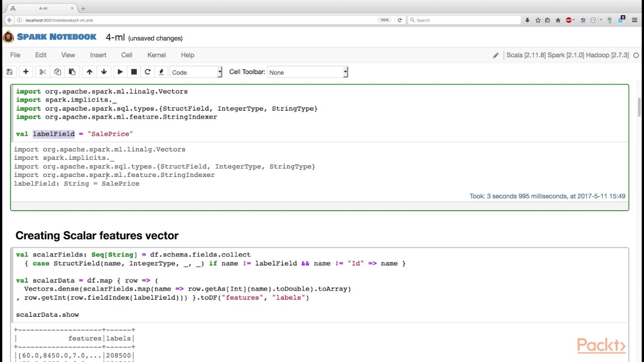
Task: Open the View menu
Action: [68, 55]
